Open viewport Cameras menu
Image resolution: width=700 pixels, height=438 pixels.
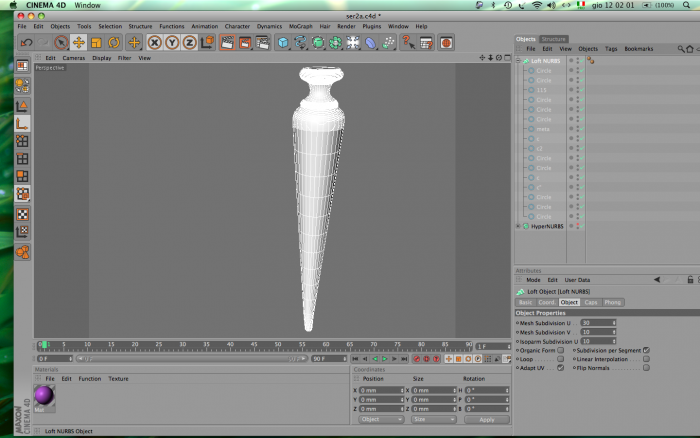74,58
